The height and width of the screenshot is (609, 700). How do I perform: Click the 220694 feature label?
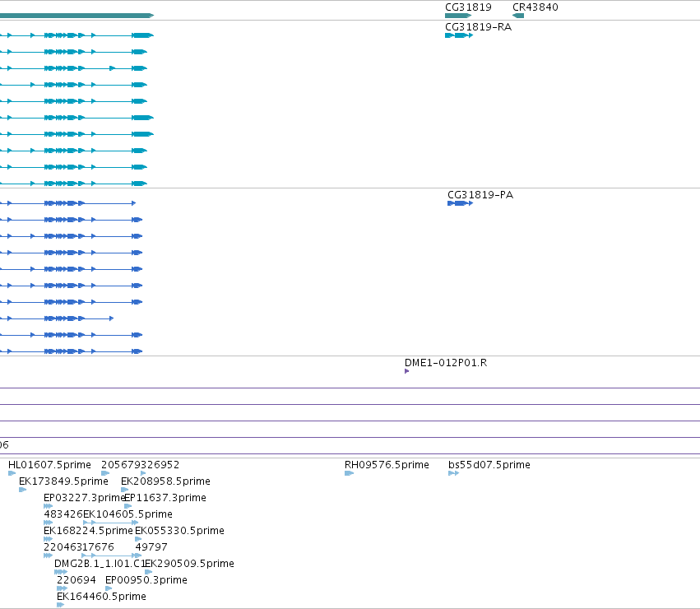76,580
